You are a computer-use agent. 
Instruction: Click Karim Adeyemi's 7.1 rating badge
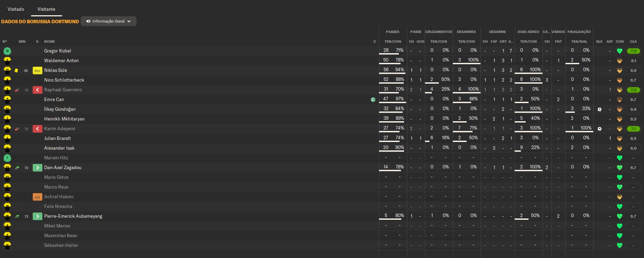point(633,129)
